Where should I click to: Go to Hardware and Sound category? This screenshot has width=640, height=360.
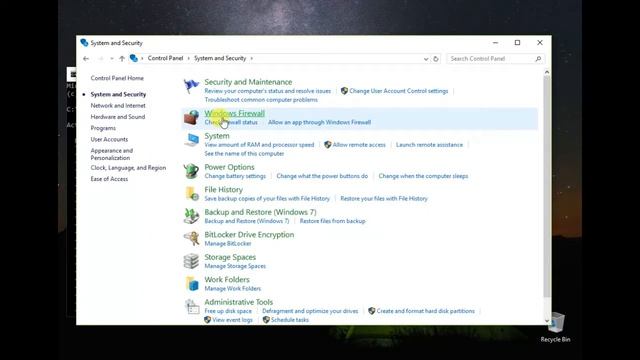click(118, 117)
